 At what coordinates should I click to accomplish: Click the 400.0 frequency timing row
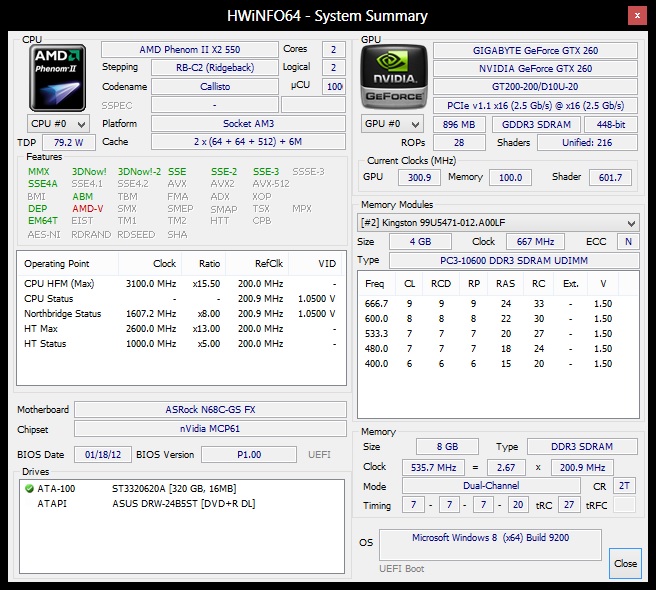(497, 364)
